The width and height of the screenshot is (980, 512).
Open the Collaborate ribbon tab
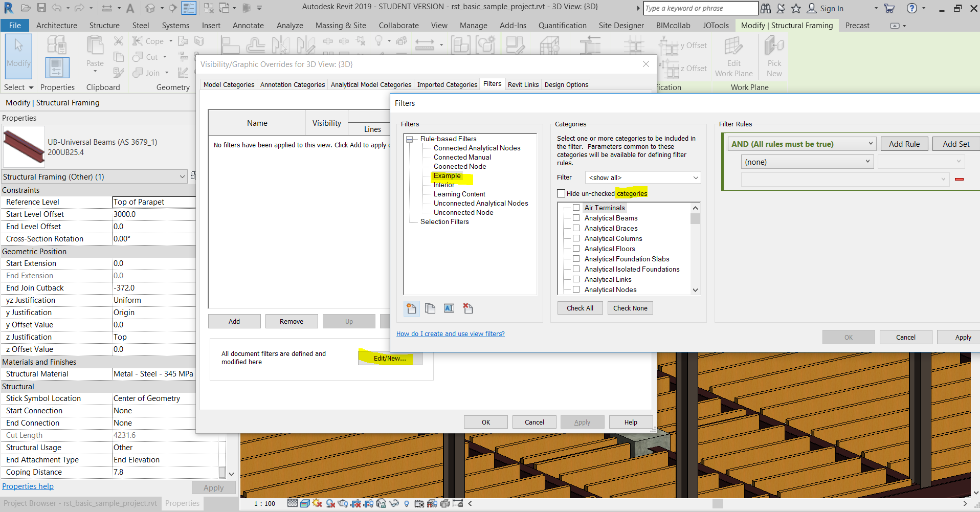click(x=398, y=25)
